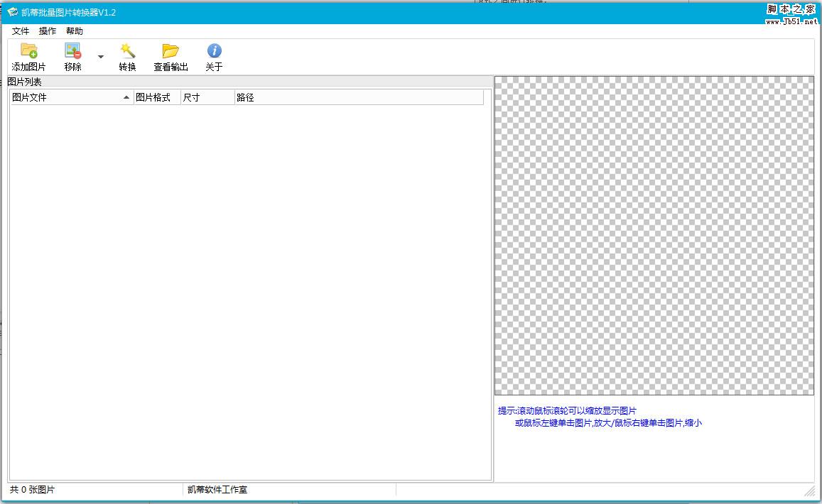Image resolution: width=822 pixels, height=504 pixels.
Task: Start conversion with the 转换 wand icon
Action: [x=127, y=51]
